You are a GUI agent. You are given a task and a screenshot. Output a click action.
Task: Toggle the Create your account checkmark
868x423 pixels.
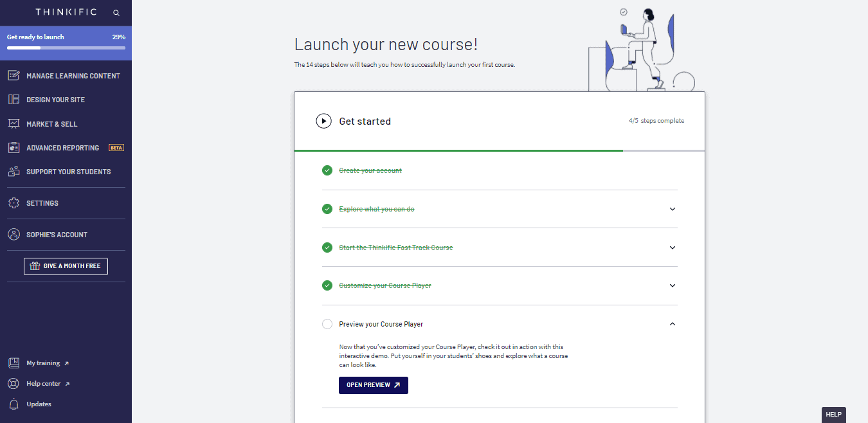(327, 170)
